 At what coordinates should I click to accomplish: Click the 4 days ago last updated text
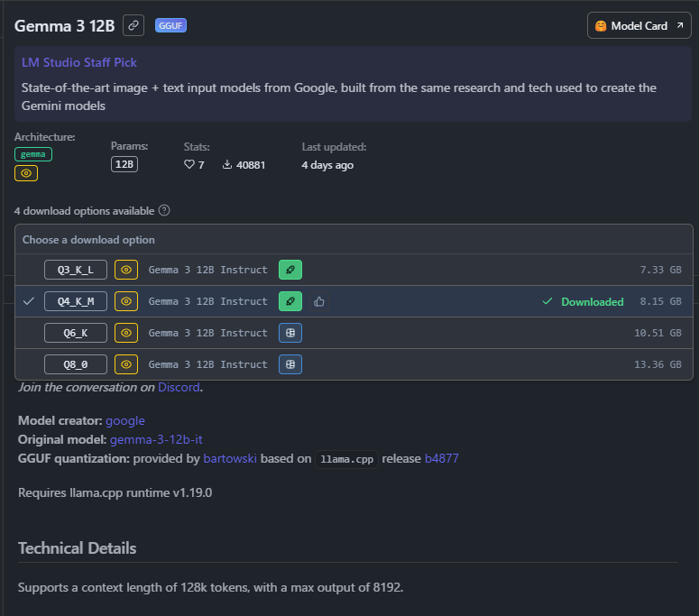327,165
